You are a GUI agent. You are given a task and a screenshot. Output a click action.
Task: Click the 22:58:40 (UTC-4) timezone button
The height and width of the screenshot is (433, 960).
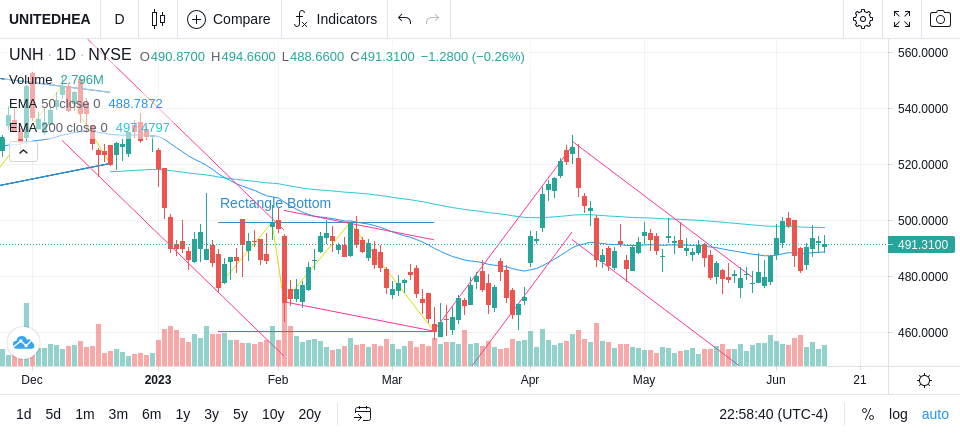773,415
